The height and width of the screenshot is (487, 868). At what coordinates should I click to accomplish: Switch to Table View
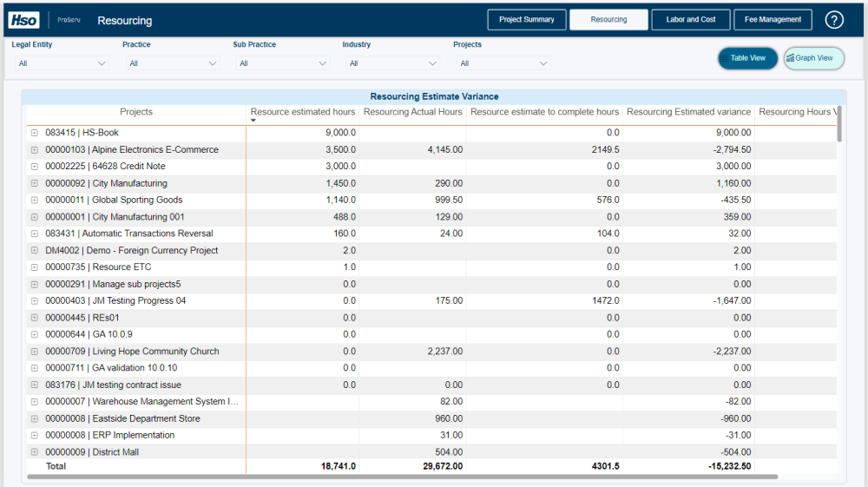coord(747,58)
